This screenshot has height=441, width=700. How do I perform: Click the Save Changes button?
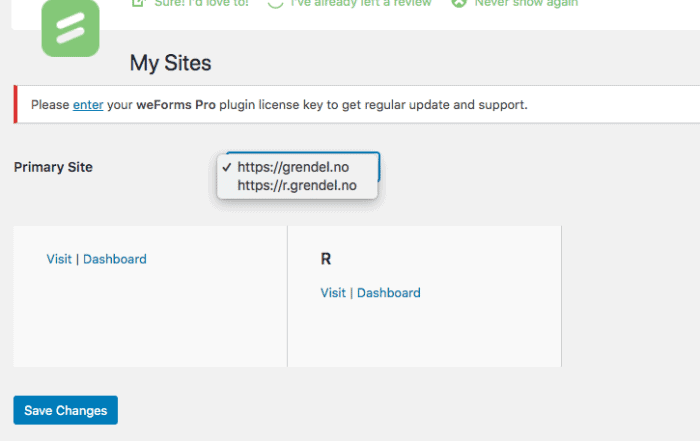tap(66, 410)
